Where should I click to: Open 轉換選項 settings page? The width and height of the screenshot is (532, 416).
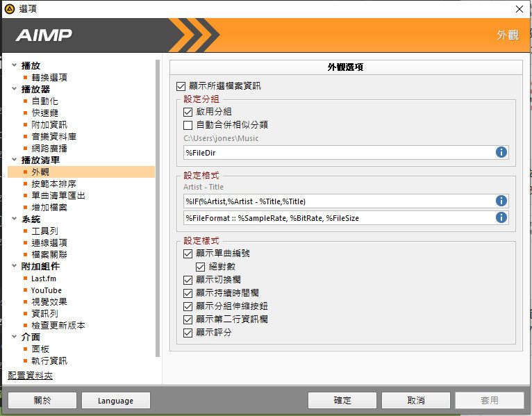[49, 77]
